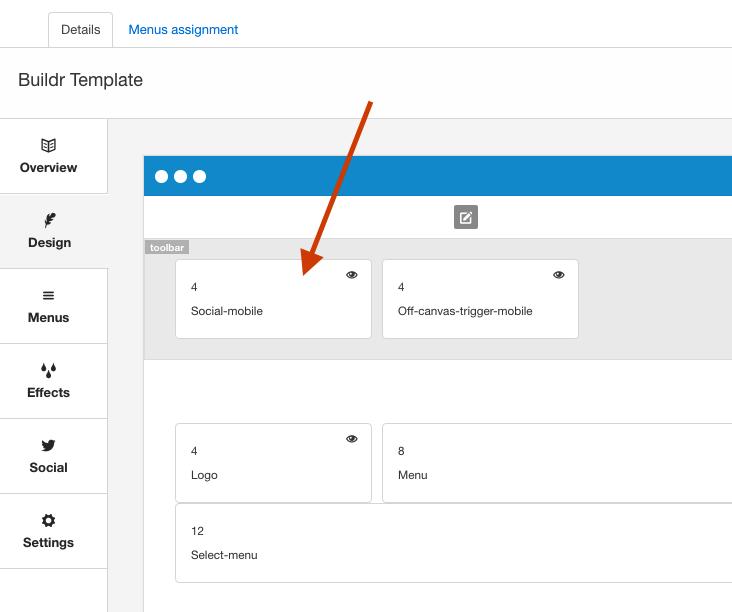Click the Overview book icon
The height and width of the screenshot is (612, 732).
(x=49, y=146)
